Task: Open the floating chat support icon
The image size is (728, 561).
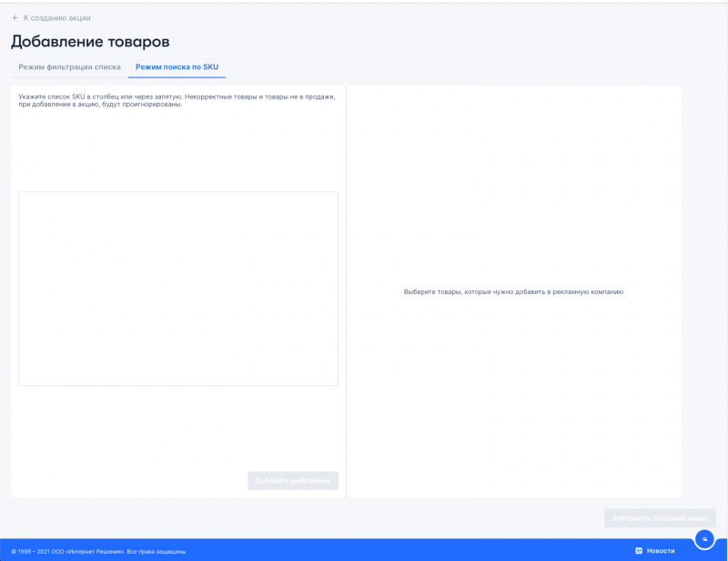Action: coord(704,539)
